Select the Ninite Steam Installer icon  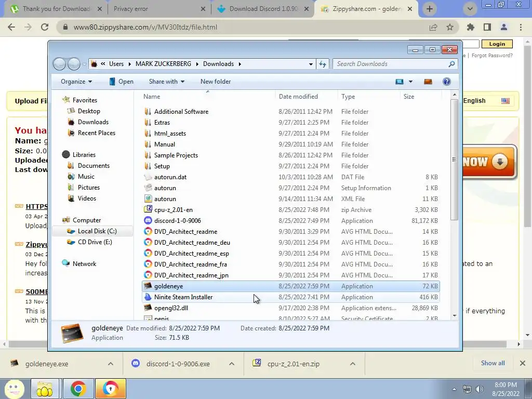[148, 297]
